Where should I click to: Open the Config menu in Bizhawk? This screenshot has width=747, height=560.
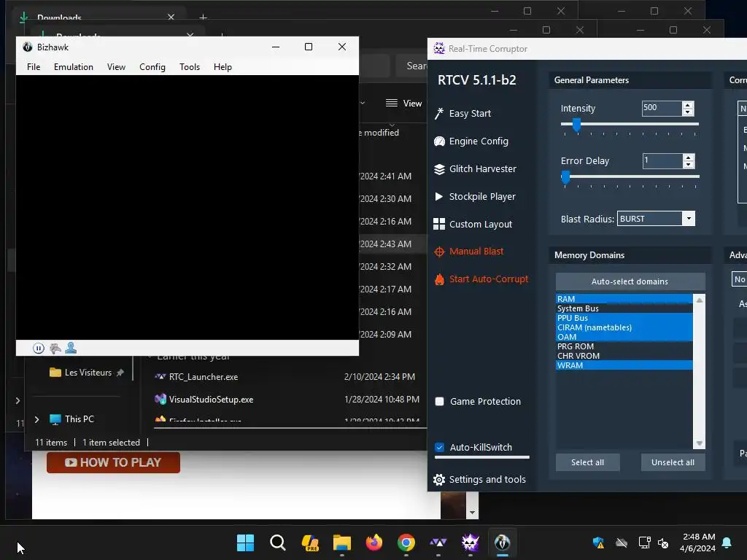[152, 66]
